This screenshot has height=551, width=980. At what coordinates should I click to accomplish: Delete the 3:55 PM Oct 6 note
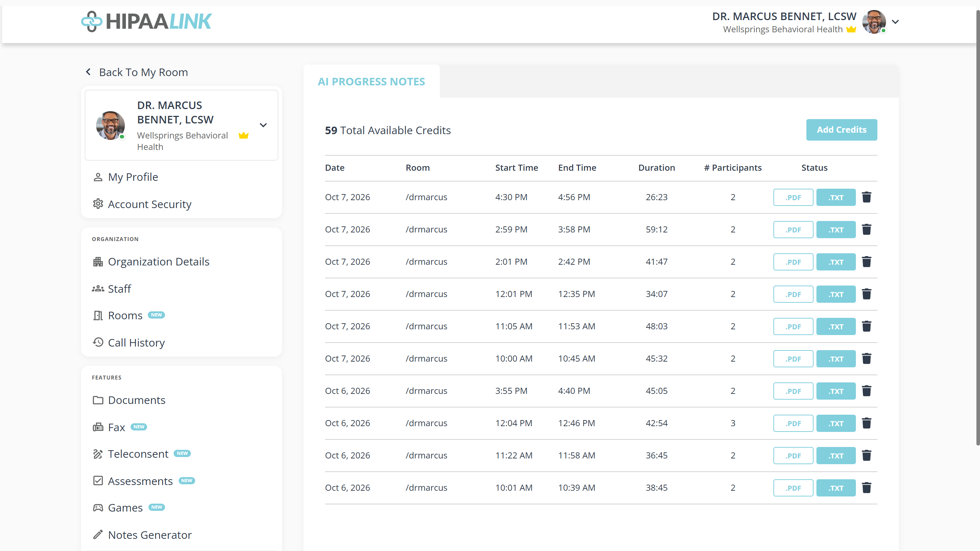pos(866,391)
